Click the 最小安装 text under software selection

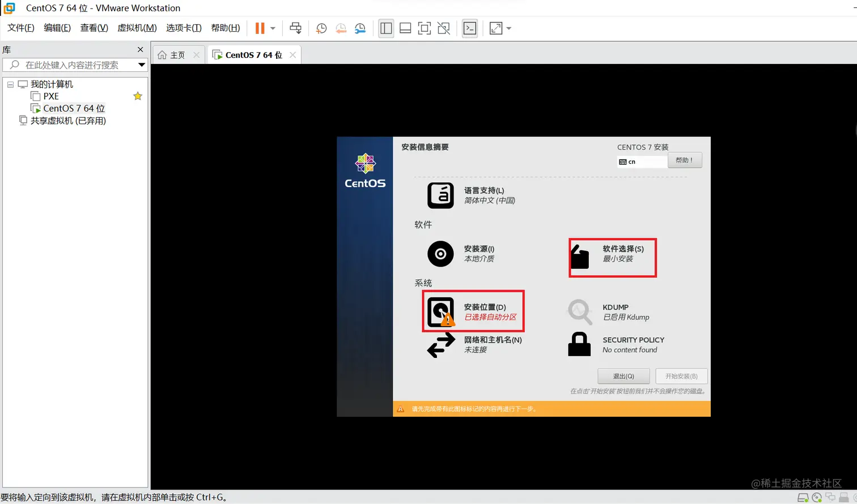click(618, 259)
